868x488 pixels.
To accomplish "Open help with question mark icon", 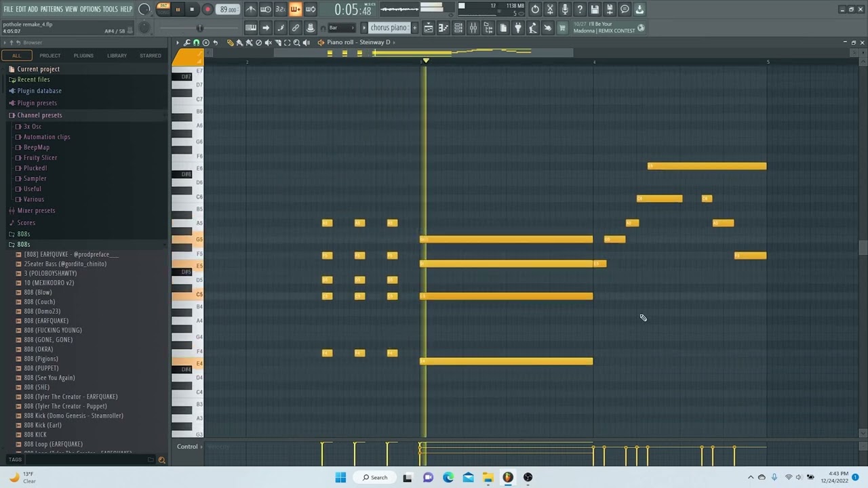I will tap(579, 9).
